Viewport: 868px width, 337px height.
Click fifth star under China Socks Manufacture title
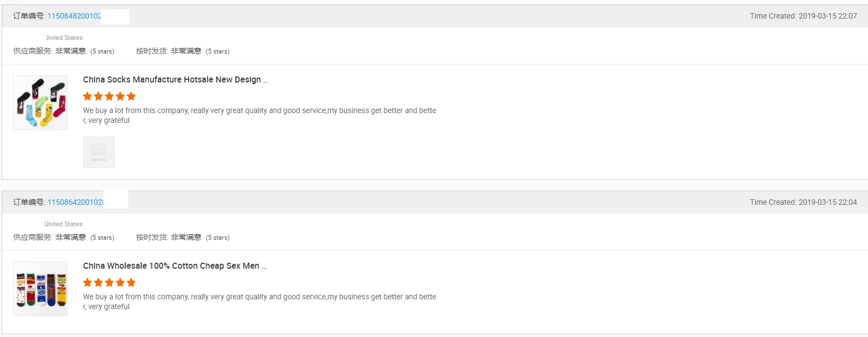(131, 97)
